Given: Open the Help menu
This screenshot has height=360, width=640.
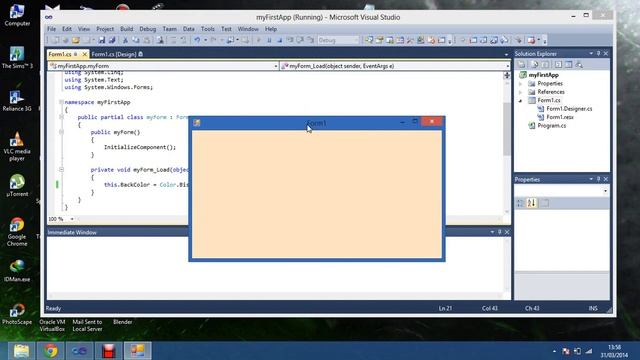Looking at the screenshot, I should click(x=271, y=29).
